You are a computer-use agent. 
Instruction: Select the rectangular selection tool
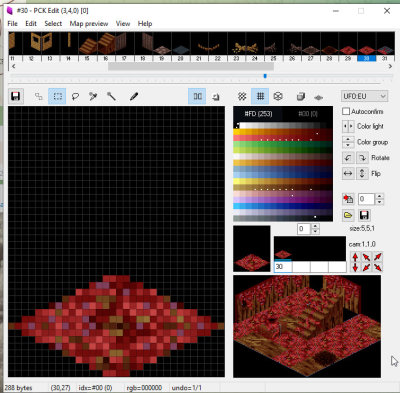(x=57, y=96)
